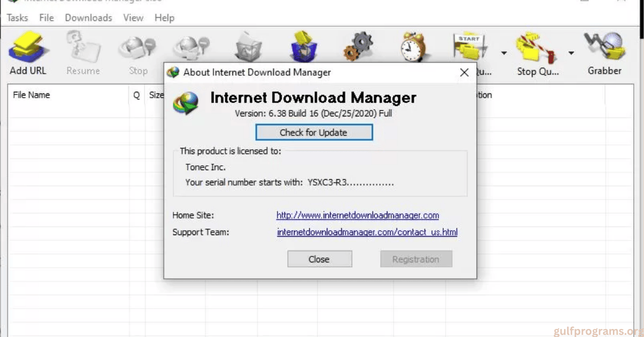This screenshot has height=337, width=644.
Task: Open the View menu
Action: [x=133, y=18]
